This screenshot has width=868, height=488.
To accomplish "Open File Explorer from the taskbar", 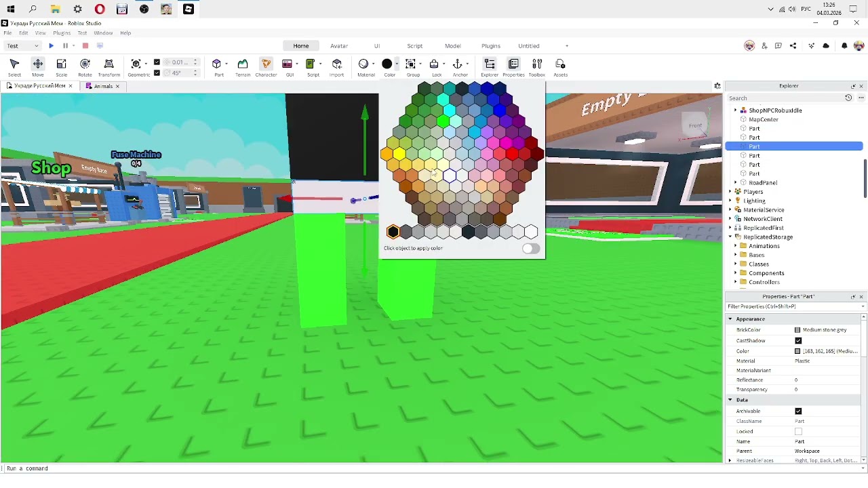I will pyautogui.click(x=56, y=9).
